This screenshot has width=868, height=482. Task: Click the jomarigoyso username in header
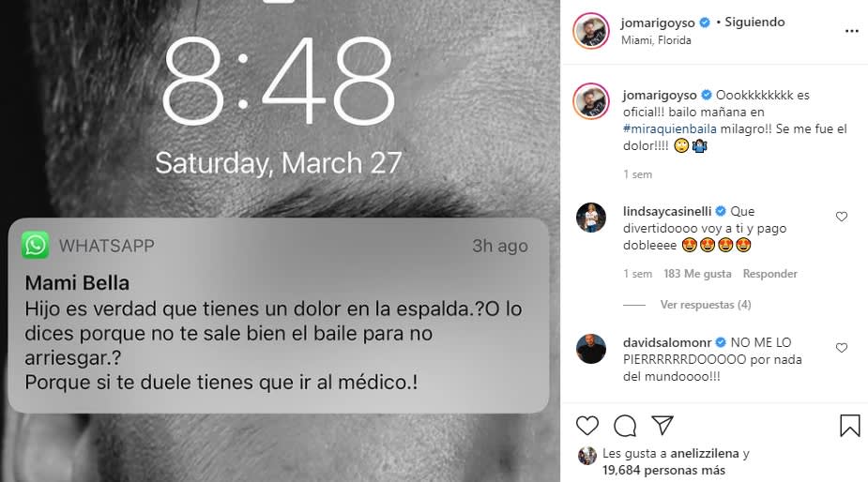[x=658, y=23]
